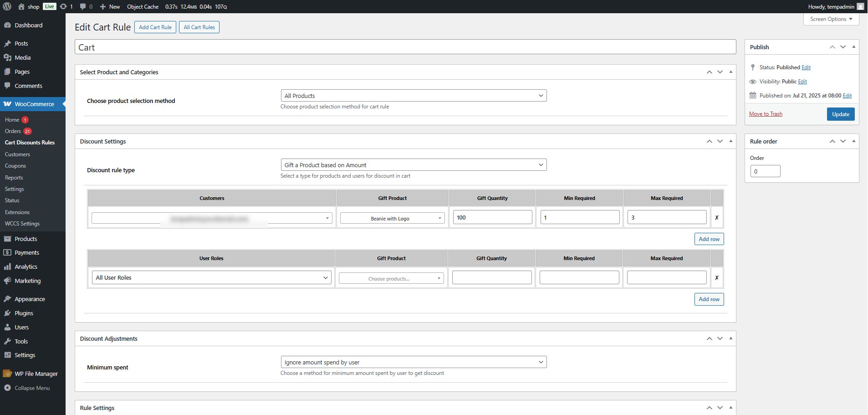Open the Screen Options panel
This screenshot has height=415, width=868.
(831, 19)
